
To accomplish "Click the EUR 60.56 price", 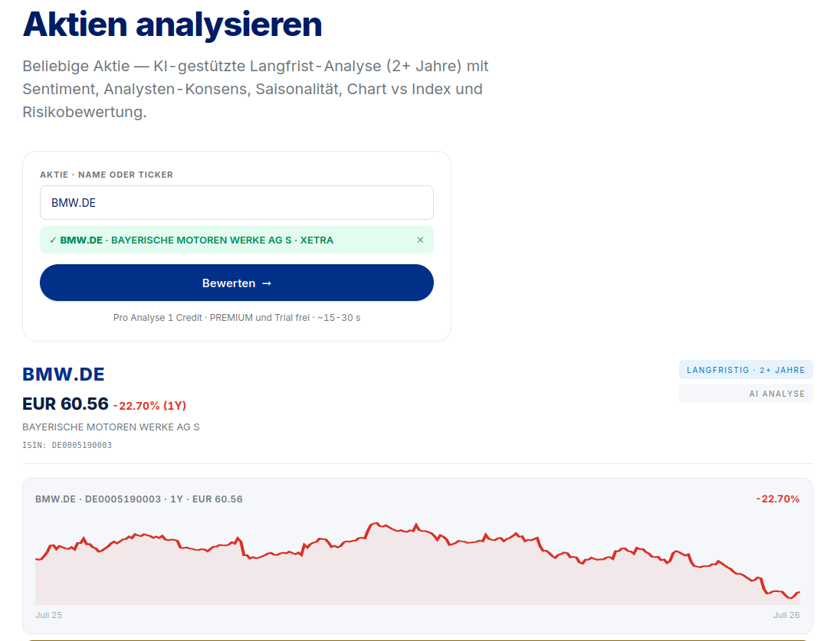I will 65,404.
